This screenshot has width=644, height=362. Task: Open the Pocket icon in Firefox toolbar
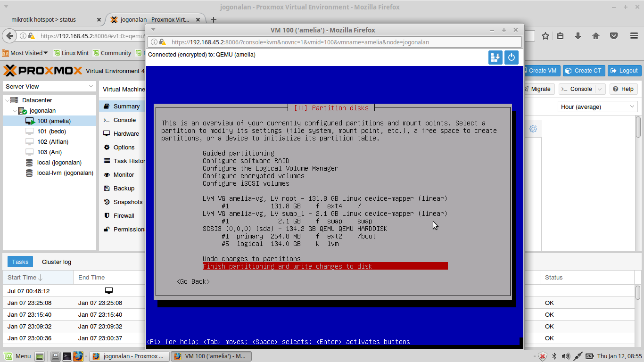[x=614, y=36]
